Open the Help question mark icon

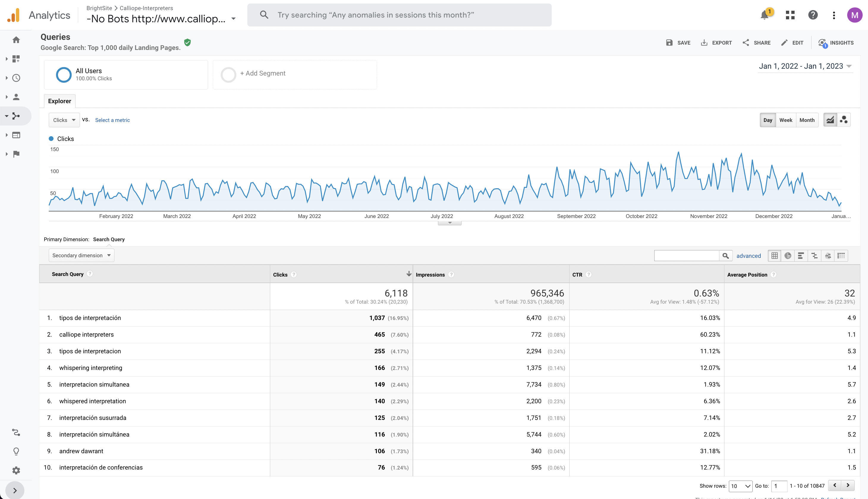[x=812, y=15]
